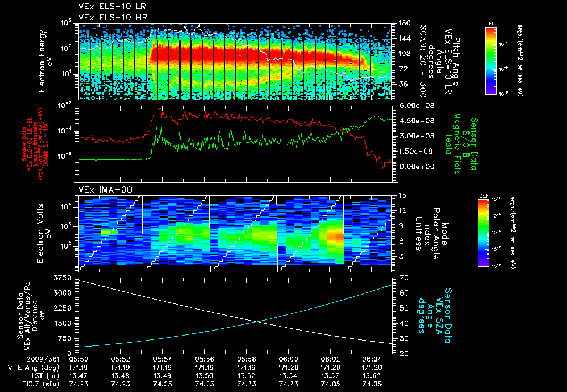The width and height of the screenshot is (567, 392).
Task: Click the 06:00 time tick label
Action: click(288, 359)
